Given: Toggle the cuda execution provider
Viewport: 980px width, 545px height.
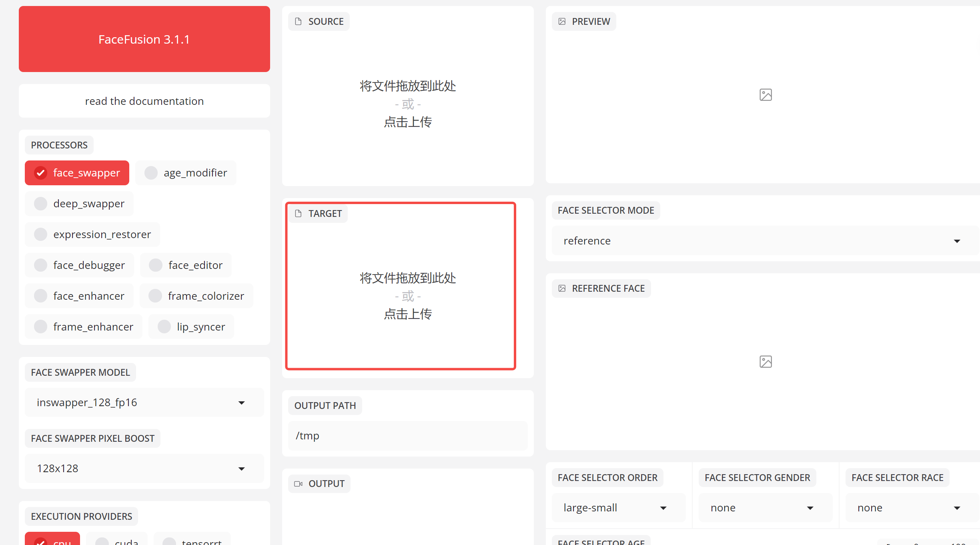Looking at the screenshot, I should click(117, 539).
